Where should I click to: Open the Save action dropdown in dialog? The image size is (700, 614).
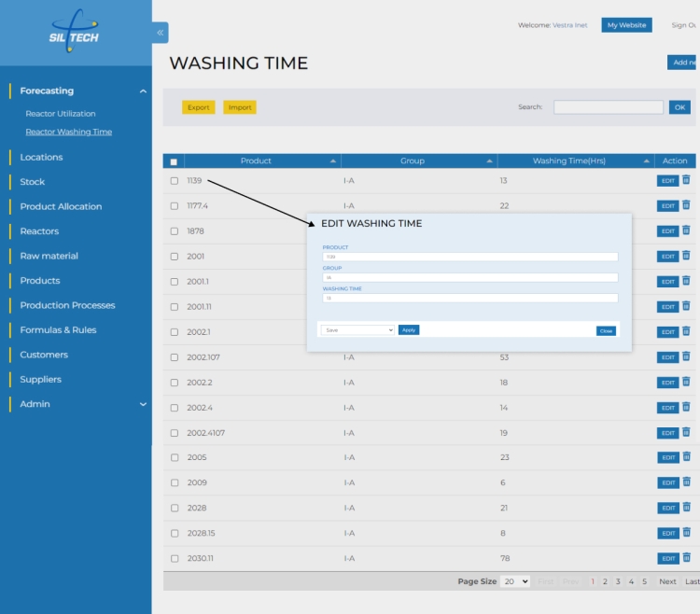pyautogui.click(x=357, y=330)
